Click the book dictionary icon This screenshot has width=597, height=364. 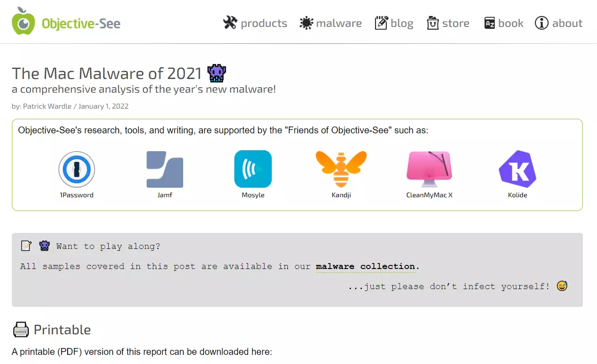490,23
